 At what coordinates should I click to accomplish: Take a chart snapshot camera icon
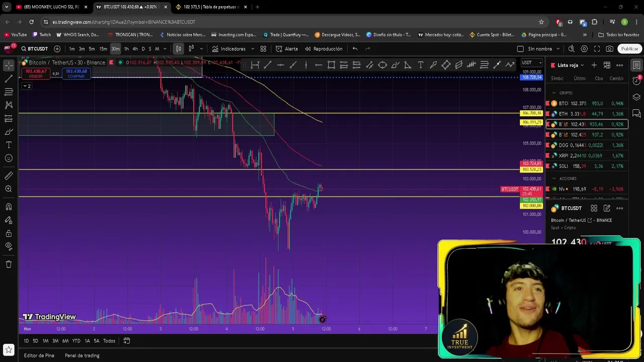(610, 49)
